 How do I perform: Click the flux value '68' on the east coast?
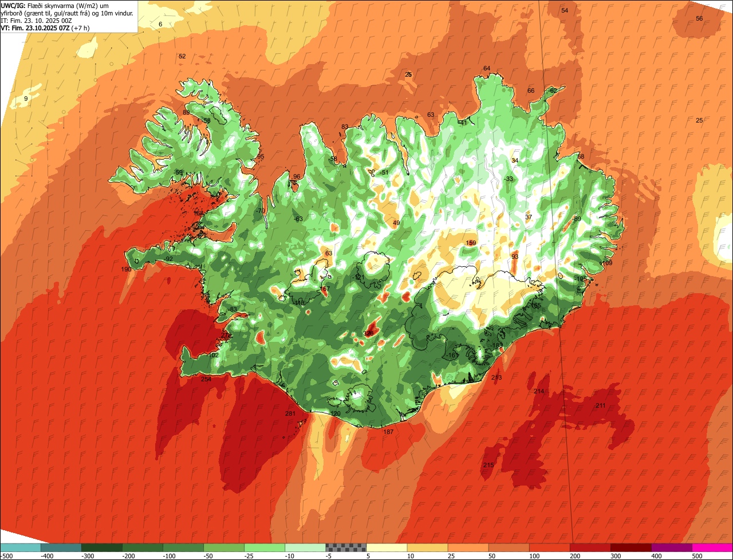[x=581, y=156]
